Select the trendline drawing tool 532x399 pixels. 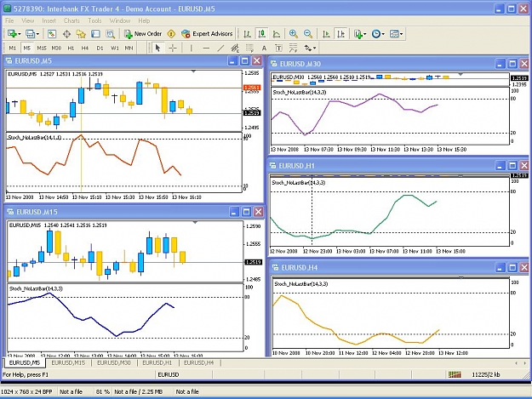coord(220,48)
